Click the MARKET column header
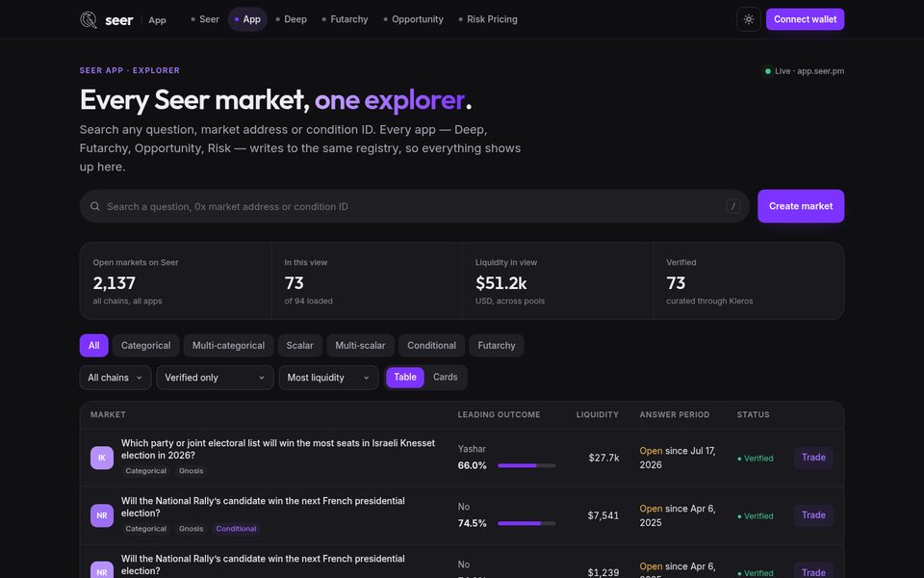Image resolution: width=924 pixels, height=578 pixels. 108,414
